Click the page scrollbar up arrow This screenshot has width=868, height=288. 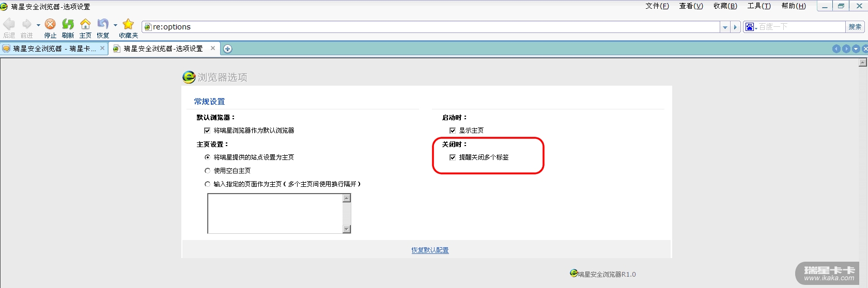[x=862, y=62]
